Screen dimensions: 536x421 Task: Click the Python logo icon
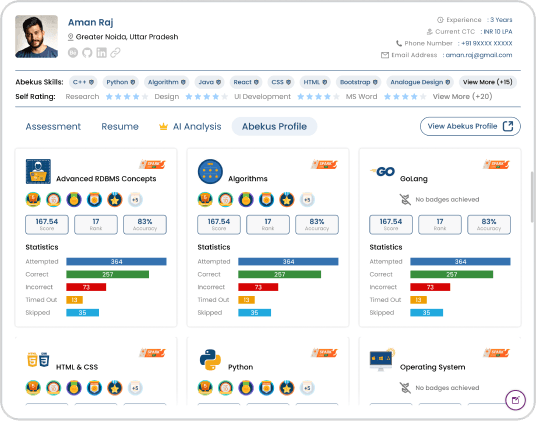[x=210, y=360]
